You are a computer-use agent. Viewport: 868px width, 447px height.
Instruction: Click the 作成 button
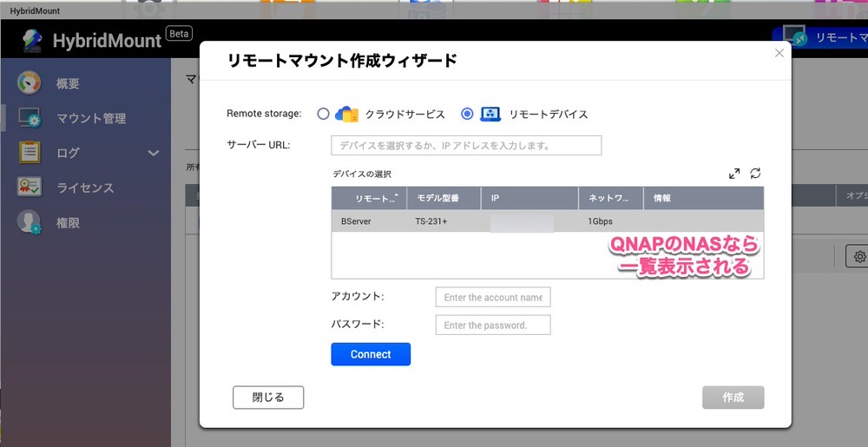point(733,398)
